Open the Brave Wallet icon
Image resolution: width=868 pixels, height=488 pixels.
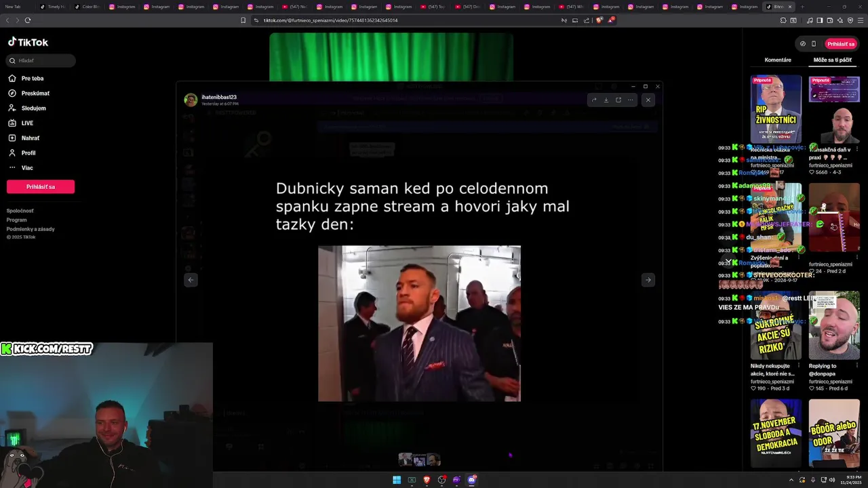829,20
